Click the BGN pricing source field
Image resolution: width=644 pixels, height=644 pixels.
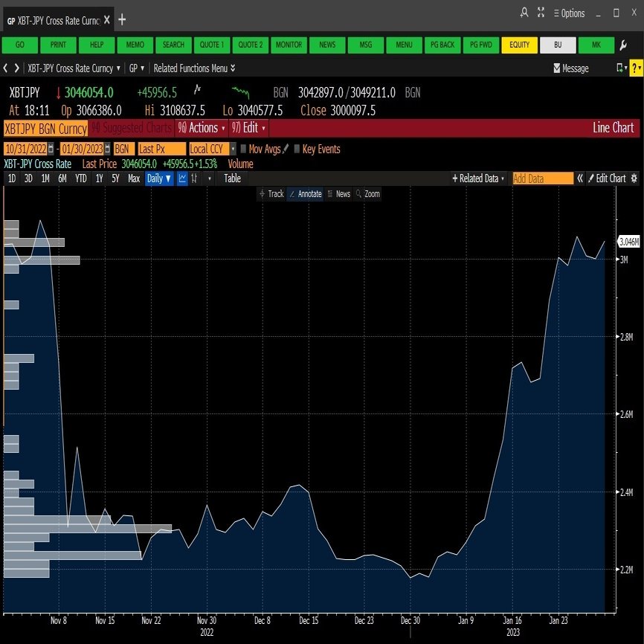pyautogui.click(x=124, y=149)
